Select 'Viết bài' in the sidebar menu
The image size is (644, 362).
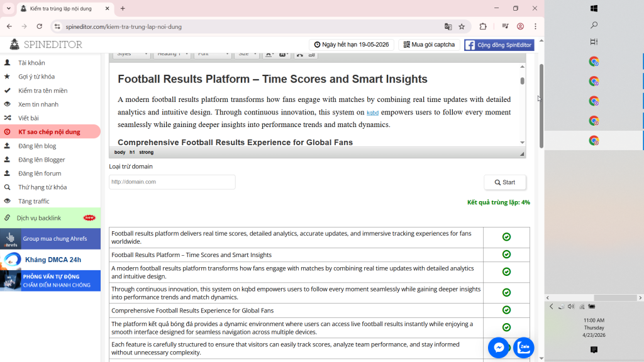coord(28,118)
